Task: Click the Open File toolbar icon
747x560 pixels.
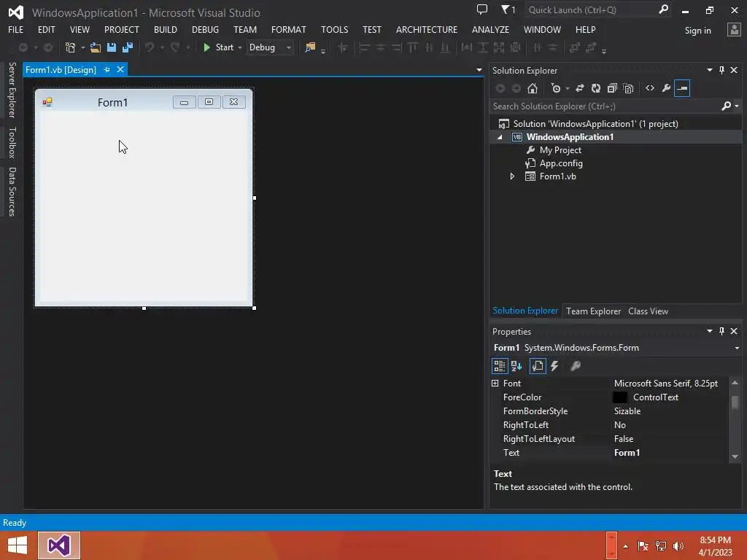Action: (x=96, y=47)
